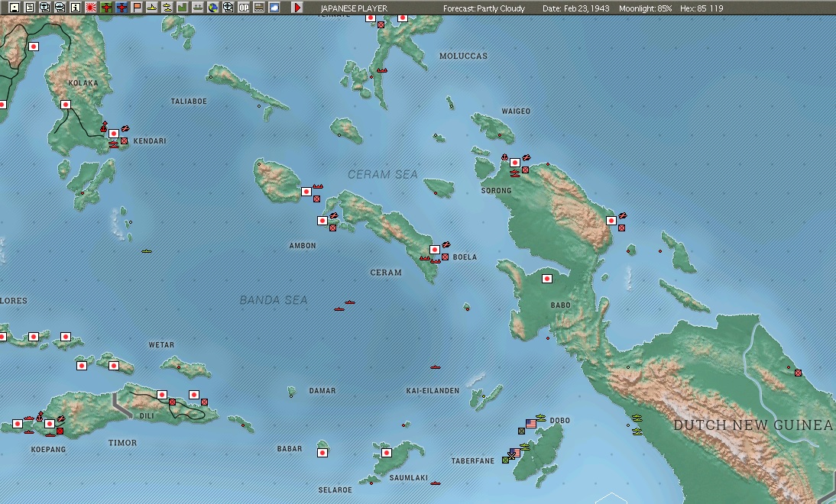
Task: Select the red ship icon in Moluccas
Action: tap(382, 70)
